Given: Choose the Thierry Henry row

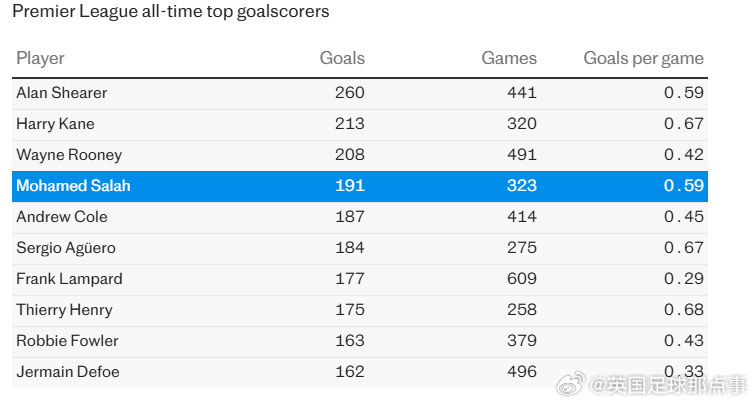Looking at the screenshot, I should point(64,310).
